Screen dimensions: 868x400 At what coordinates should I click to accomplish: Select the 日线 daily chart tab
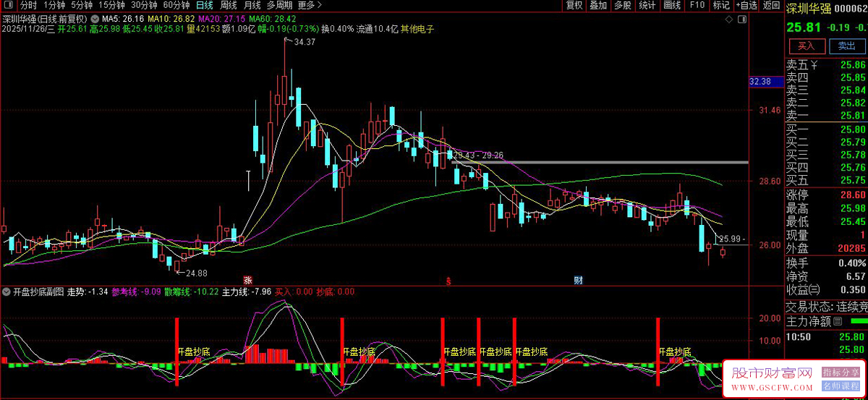pos(205,5)
